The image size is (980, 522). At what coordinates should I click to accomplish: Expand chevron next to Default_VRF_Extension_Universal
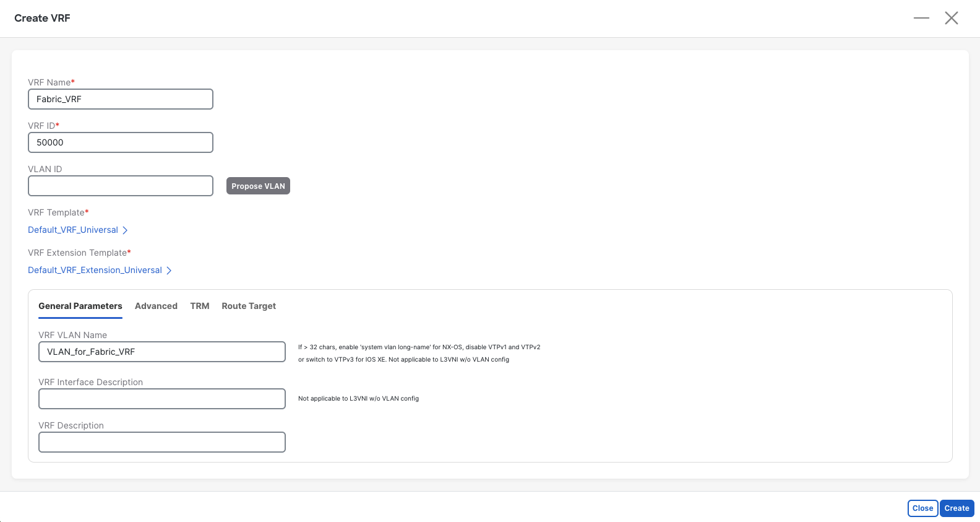[169, 271]
